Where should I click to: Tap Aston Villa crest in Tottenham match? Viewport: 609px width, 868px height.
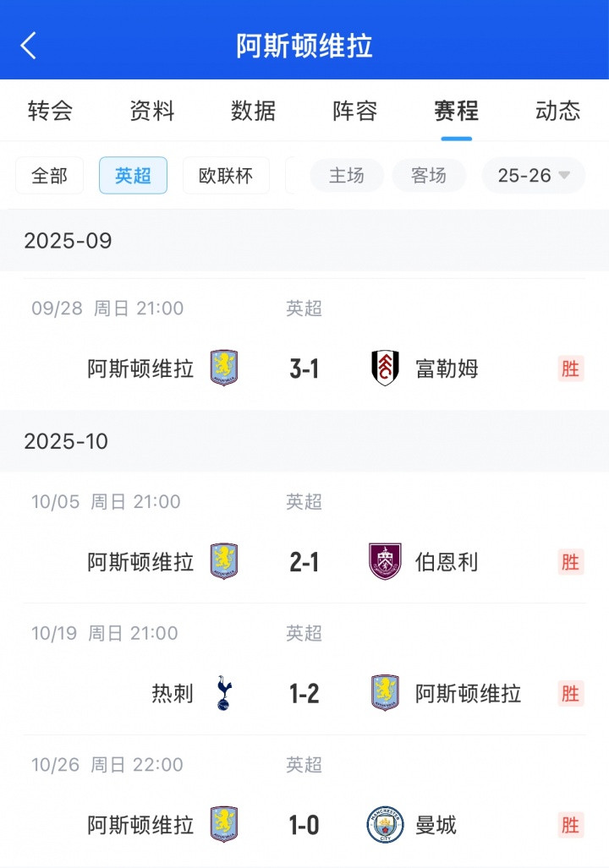[386, 694]
